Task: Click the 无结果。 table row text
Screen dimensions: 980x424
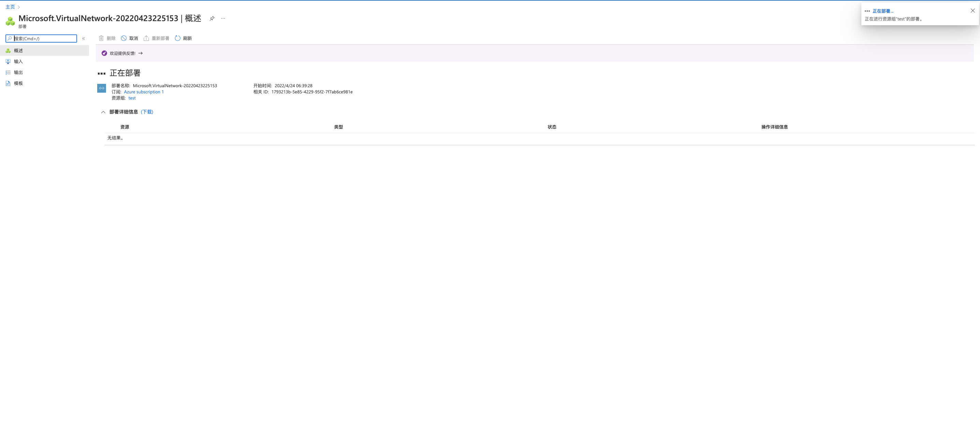Action: pos(115,138)
